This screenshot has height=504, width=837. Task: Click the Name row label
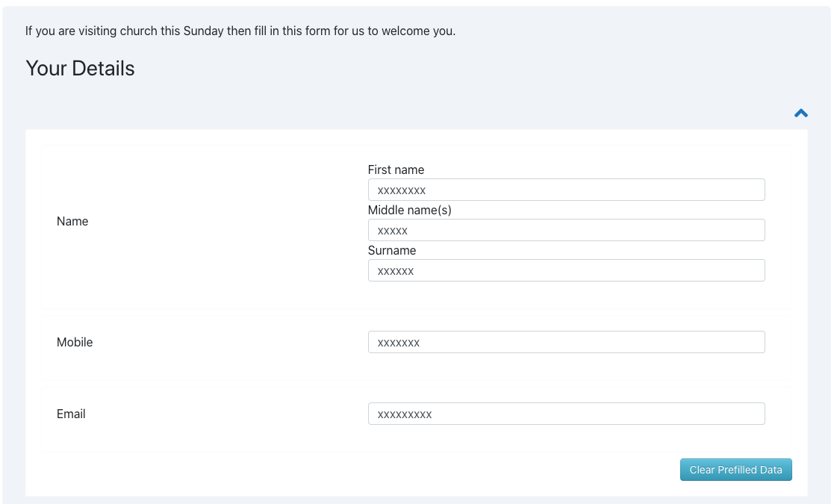(x=72, y=221)
